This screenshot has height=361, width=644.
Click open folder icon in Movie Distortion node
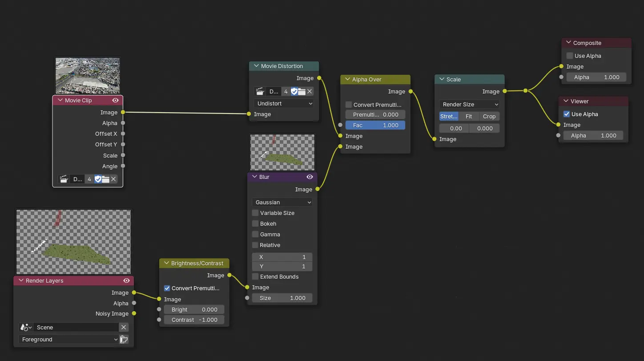point(302,92)
